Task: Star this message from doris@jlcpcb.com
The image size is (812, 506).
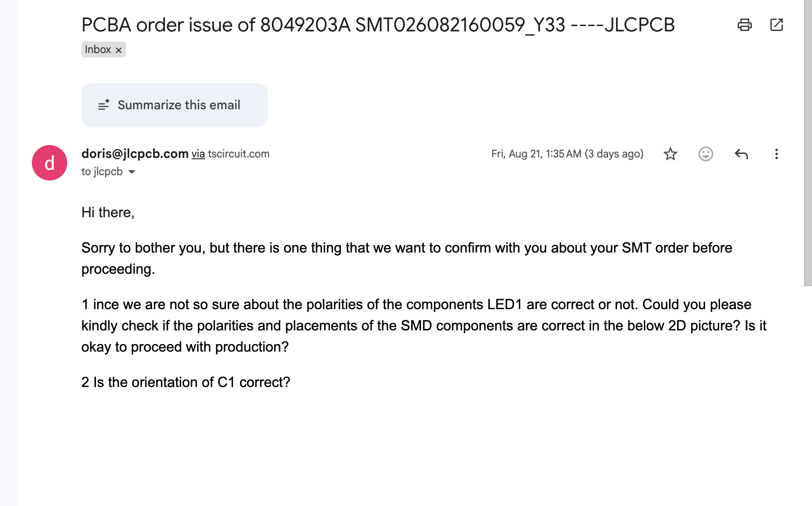Action: [x=670, y=154]
